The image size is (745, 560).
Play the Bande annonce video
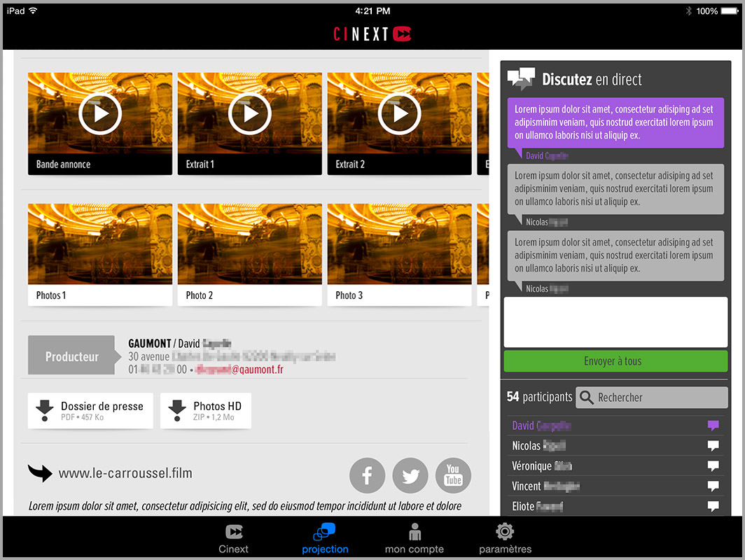coord(100,113)
